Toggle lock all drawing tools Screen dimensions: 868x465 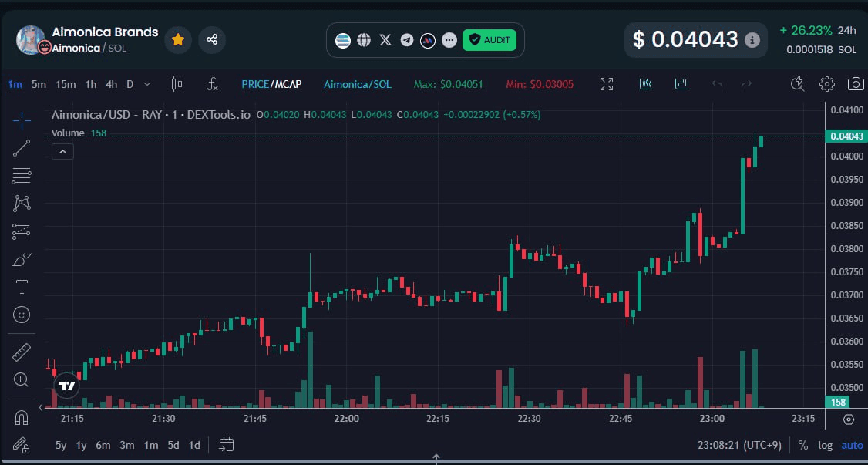tap(22, 444)
